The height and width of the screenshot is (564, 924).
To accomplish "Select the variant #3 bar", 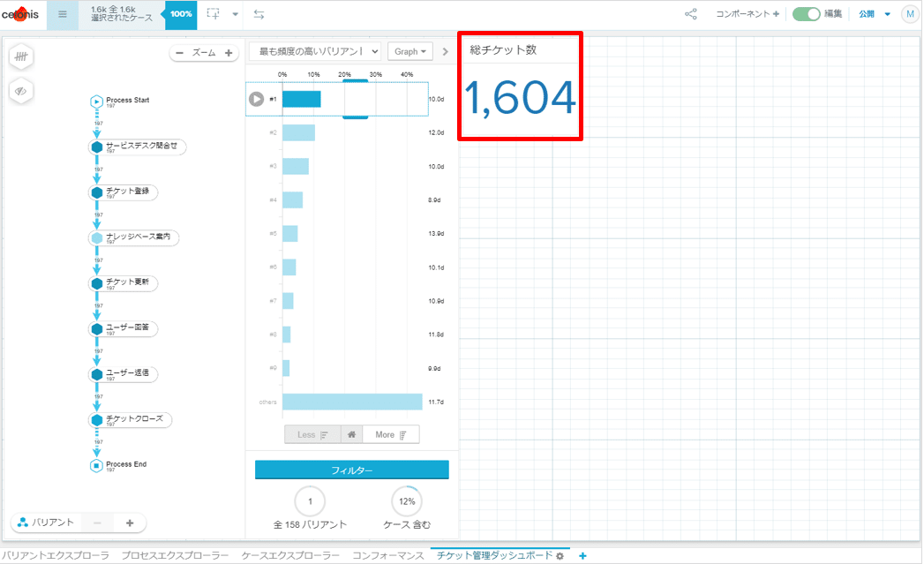I will coord(296,166).
